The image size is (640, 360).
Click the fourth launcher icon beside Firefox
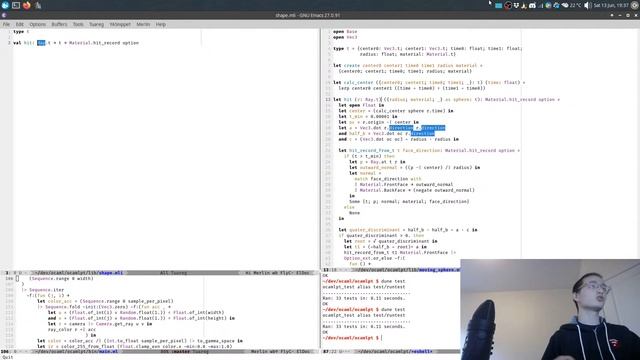(38, 5)
